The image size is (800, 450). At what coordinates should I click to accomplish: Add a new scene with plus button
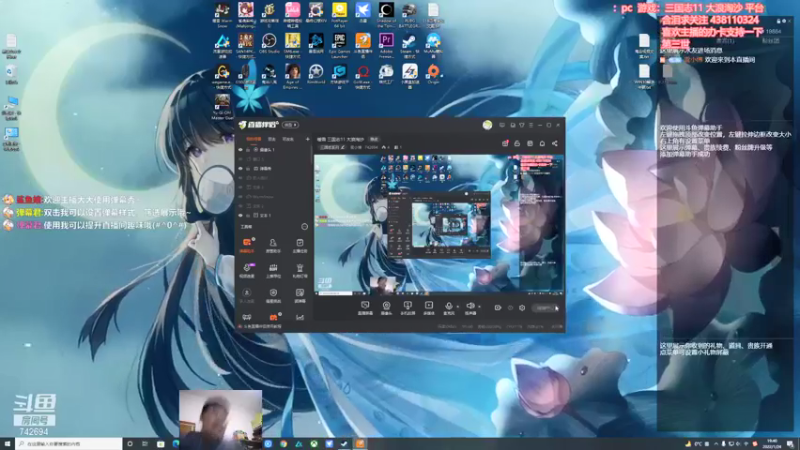(x=307, y=139)
